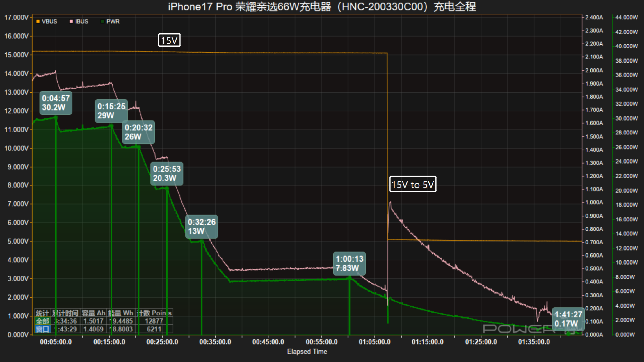The width and height of the screenshot is (644, 362).
Task: Click the 15V to 5V annotation box
Action: click(413, 184)
